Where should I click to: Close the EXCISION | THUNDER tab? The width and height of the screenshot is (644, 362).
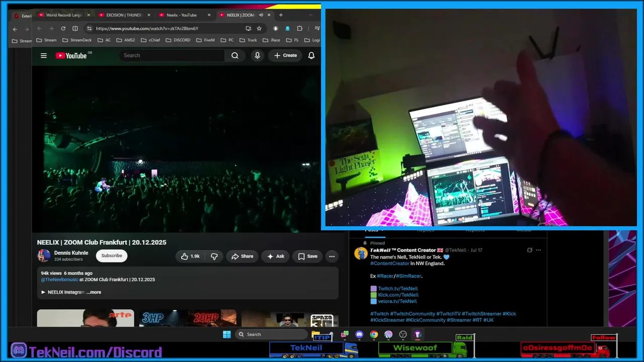tap(148, 15)
